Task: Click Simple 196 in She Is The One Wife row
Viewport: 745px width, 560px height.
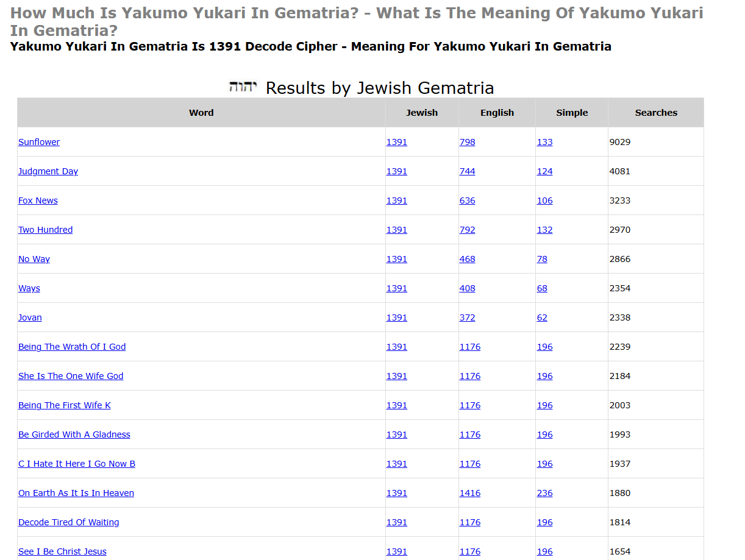Action: coord(545,376)
